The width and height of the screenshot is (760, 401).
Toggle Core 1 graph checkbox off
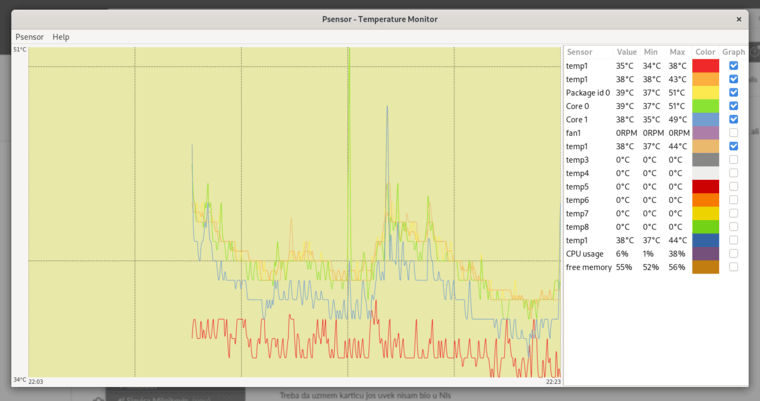click(x=733, y=119)
